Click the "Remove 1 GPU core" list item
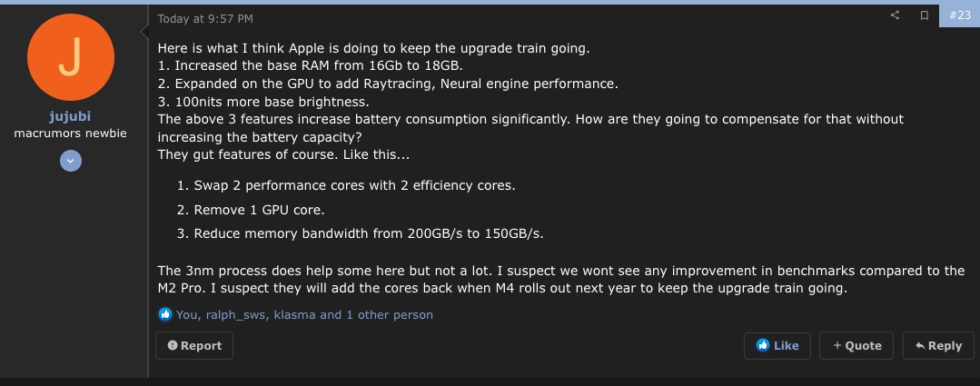Image resolution: width=980 pixels, height=386 pixels. pos(259,210)
